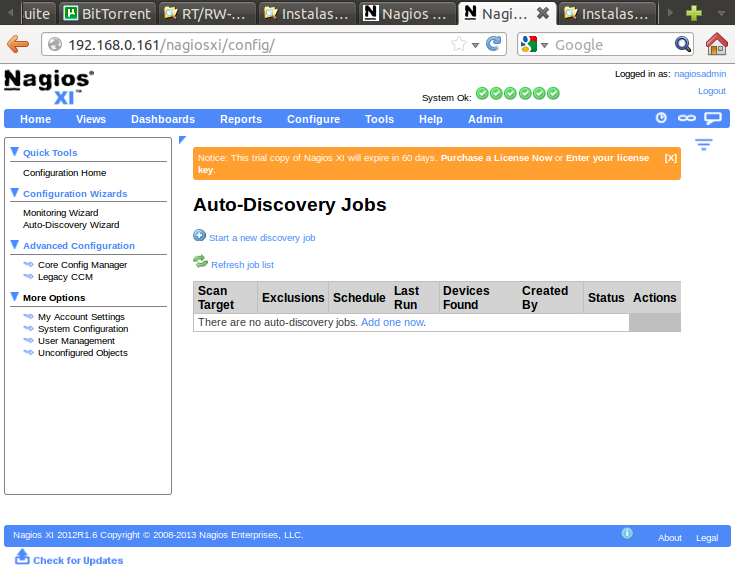Open the Auto-Discovery Wizard
Viewport: 735px width, 576px height.
click(71, 225)
